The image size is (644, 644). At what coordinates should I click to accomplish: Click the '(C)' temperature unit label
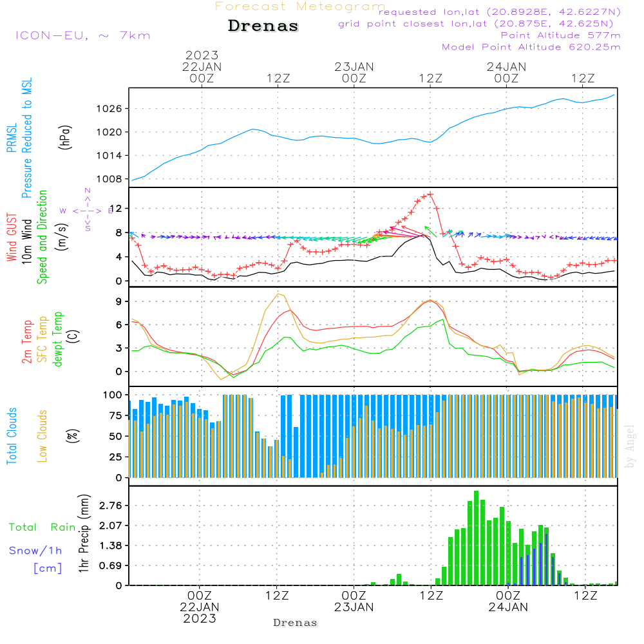73,337
